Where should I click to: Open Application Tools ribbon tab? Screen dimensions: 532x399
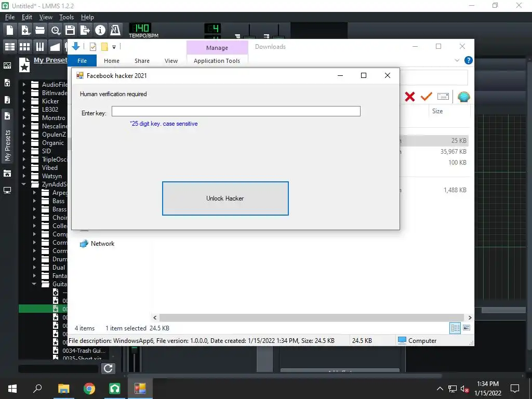click(217, 61)
